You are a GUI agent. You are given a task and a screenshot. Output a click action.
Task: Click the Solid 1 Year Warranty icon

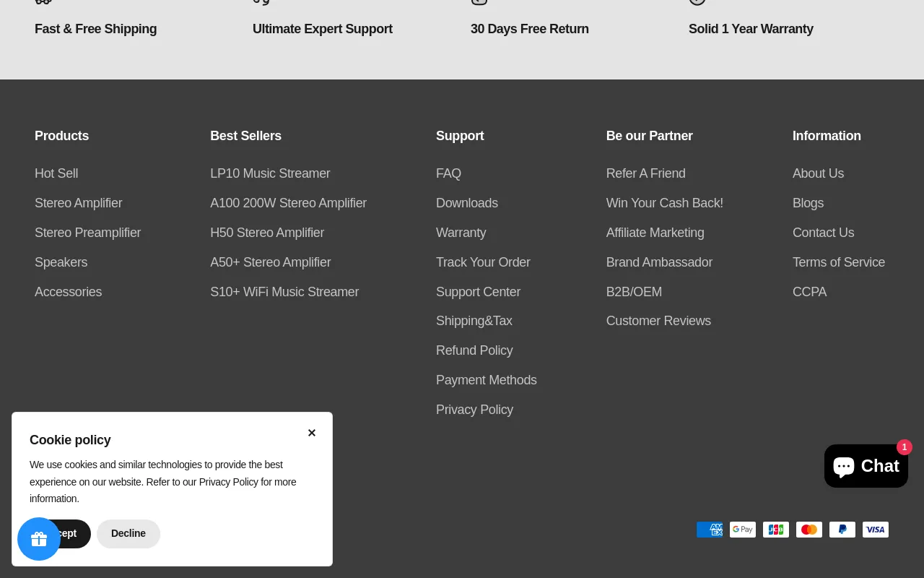coord(697,2)
